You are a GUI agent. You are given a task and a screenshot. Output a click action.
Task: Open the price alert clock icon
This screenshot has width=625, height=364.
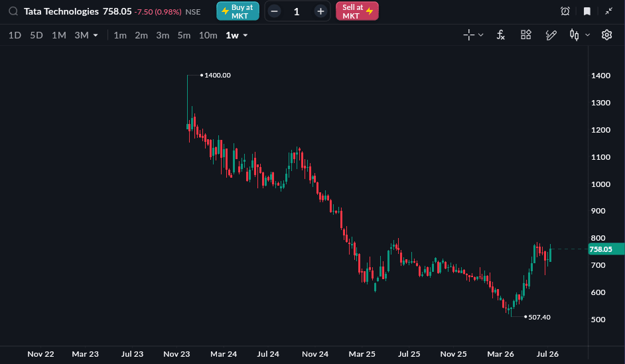(565, 11)
